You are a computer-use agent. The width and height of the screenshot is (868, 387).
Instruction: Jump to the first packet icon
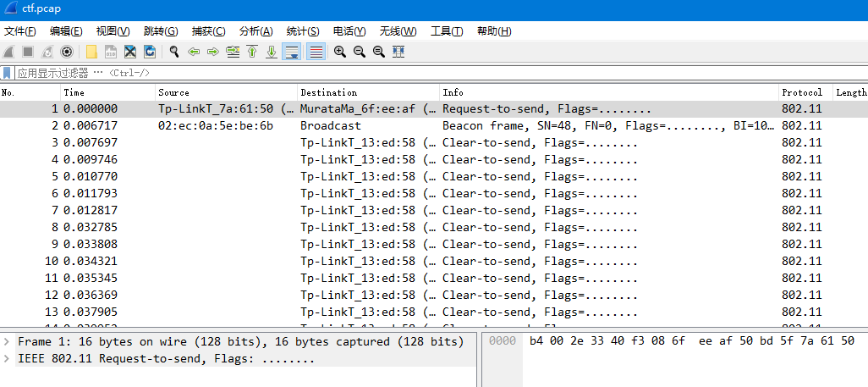[x=252, y=52]
